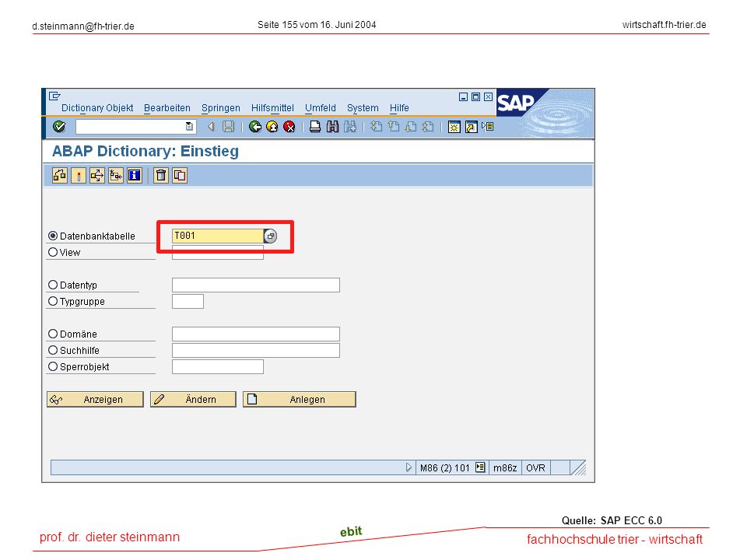Click the Activate matchstick icon
The height and width of the screenshot is (560, 747).
pyautogui.click(x=79, y=176)
